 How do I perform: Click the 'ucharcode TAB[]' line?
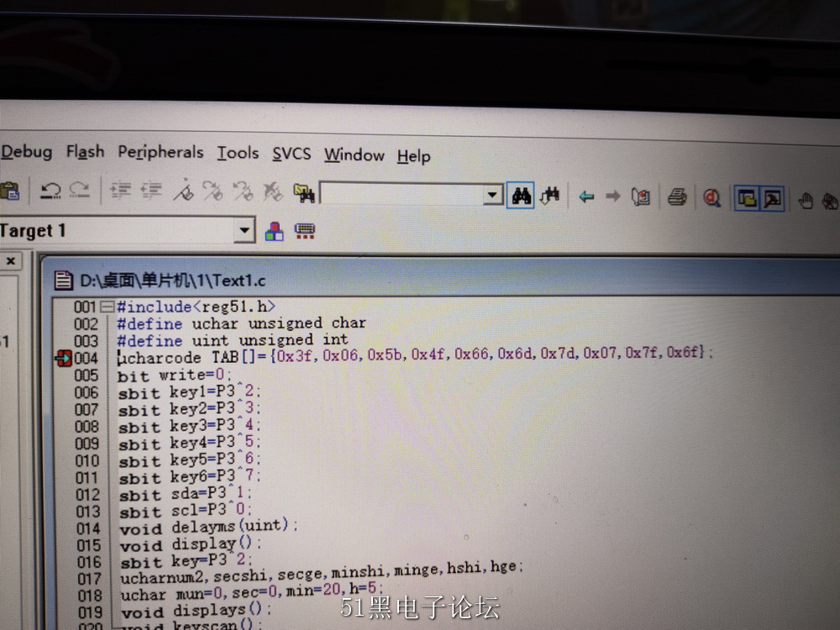(x=415, y=355)
